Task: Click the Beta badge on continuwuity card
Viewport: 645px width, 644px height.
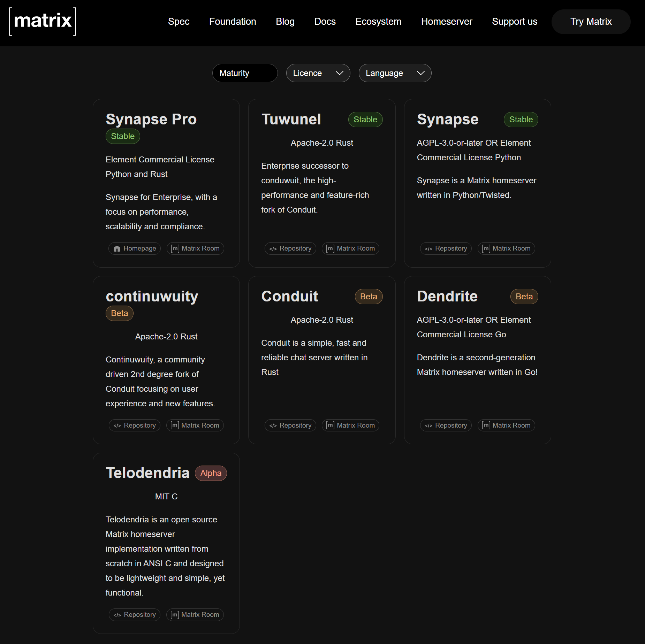Action: point(120,313)
